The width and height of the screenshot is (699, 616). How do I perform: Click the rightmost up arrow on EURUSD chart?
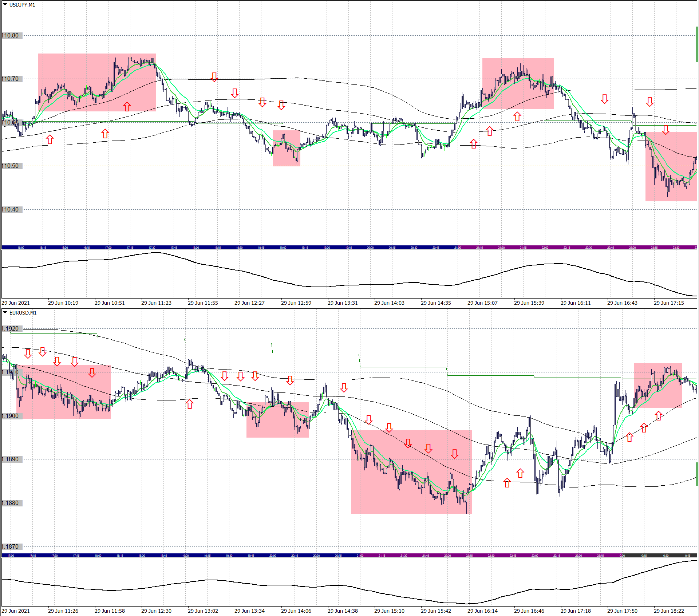click(658, 415)
